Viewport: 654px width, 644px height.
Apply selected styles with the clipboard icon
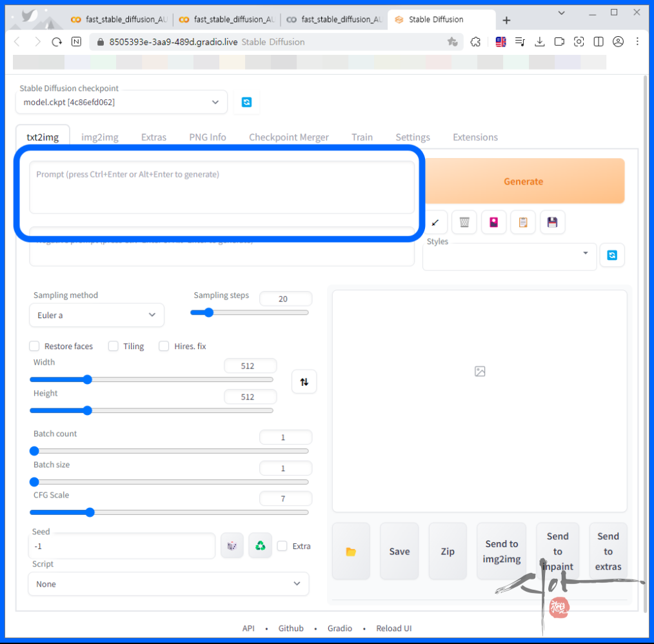coord(523,223)
